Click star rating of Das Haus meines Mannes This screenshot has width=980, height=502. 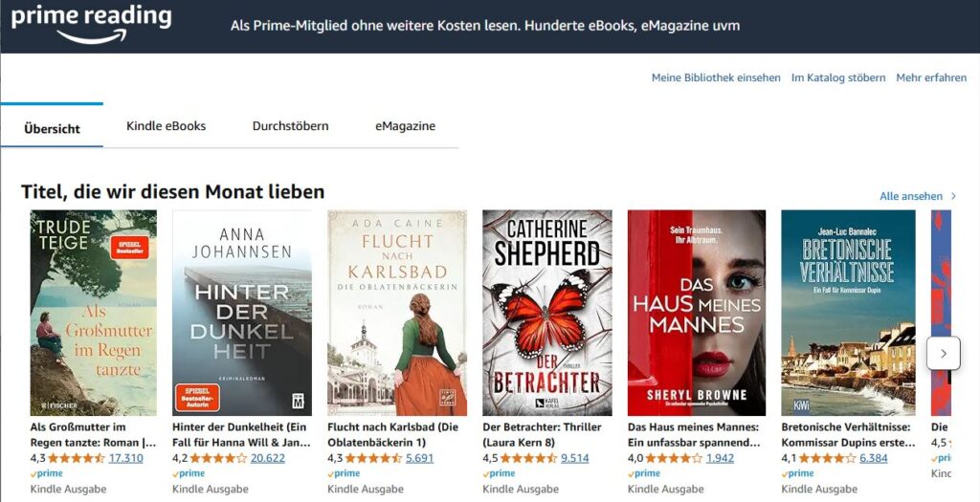coord(674,458)
